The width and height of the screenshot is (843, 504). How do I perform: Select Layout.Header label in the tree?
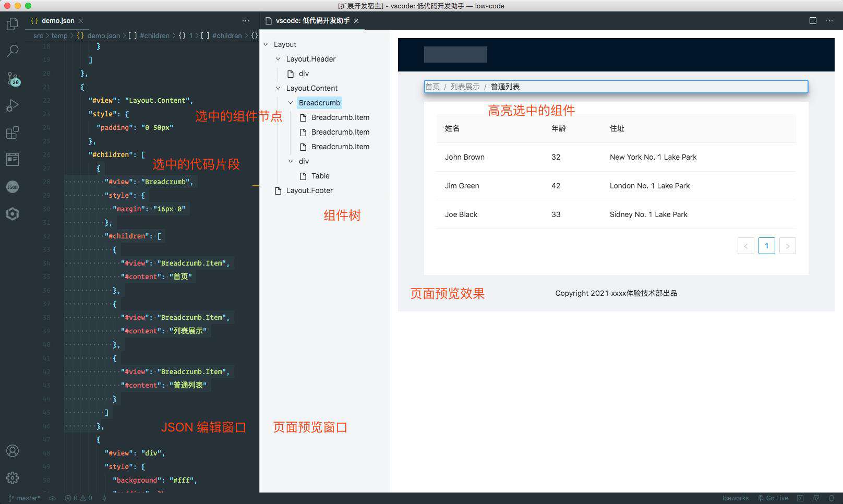(311, 59)
